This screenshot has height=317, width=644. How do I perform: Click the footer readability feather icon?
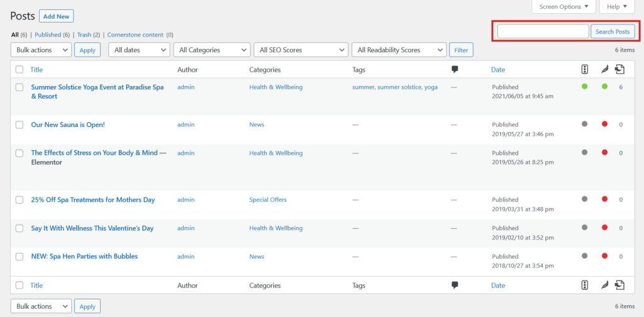604,285
